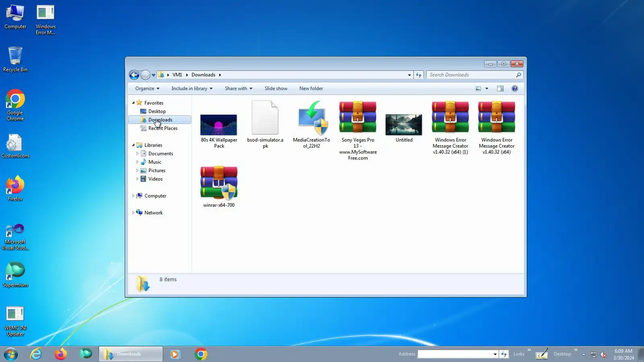
Task: Select the Recycle Bin on the desktop
Action: coord(15,59)
